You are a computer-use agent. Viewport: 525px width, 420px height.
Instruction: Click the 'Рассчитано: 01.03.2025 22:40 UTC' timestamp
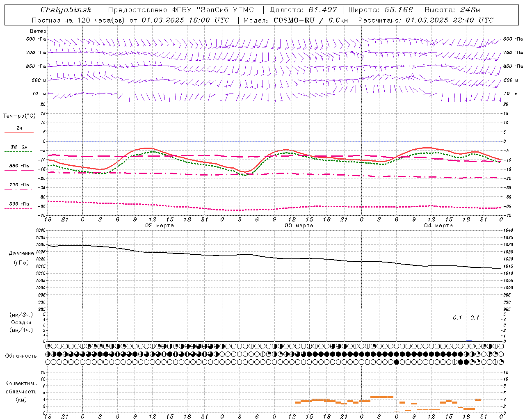pyautogui.click(x=426, y=20)
